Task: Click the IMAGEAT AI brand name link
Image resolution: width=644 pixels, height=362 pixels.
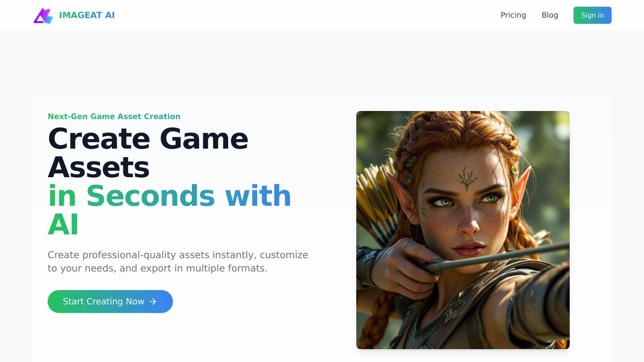Action: tap(87, 15)
